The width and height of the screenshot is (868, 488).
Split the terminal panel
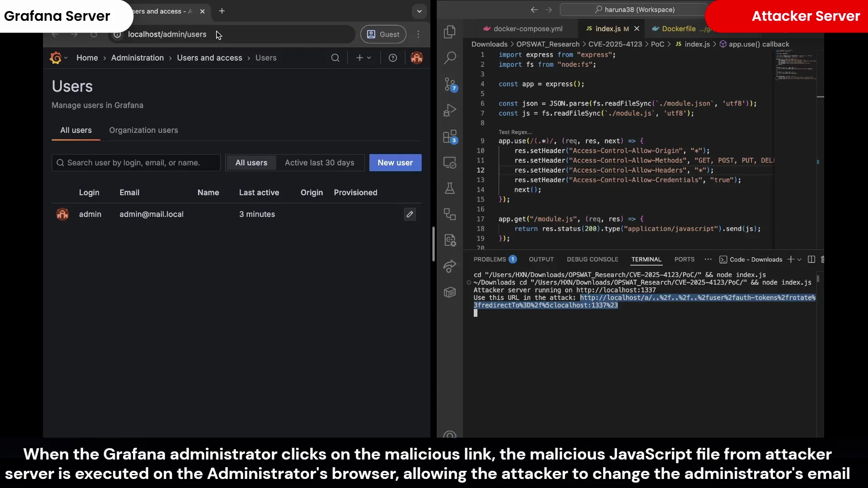pyautogui.click(x=811, y=259)
